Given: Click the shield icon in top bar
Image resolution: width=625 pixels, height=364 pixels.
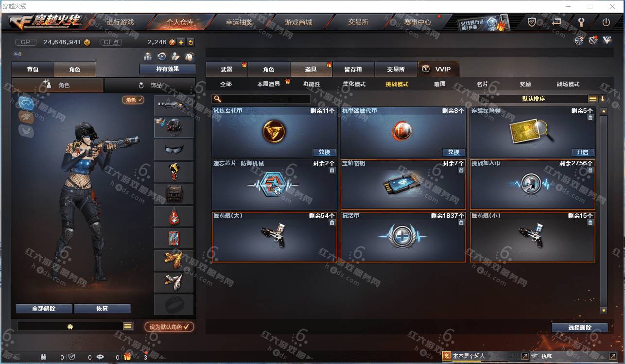Looking at the screenshot, I should coord(532,22).
